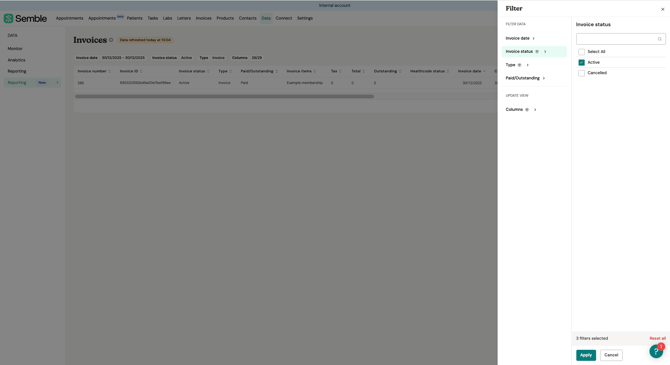This screenshot has height=365, width=670.
Task: Sort using the Invoice date column arrow
Action: tap(484, 71)
